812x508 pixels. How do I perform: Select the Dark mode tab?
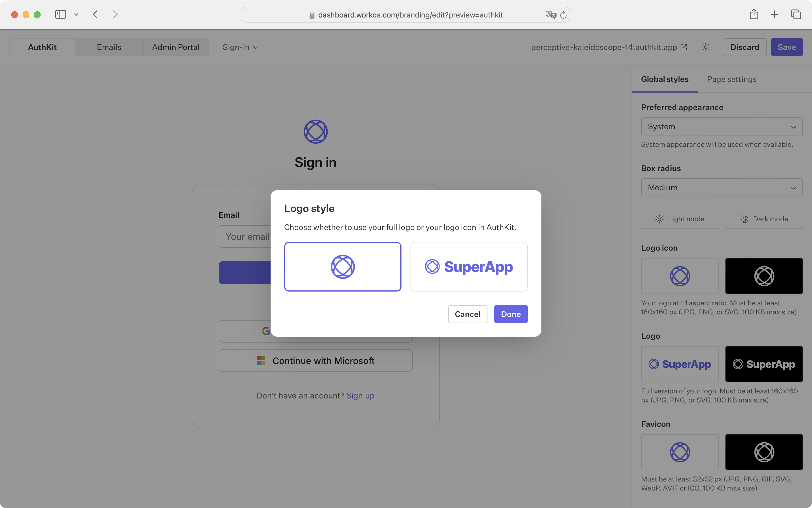point(764,219)
